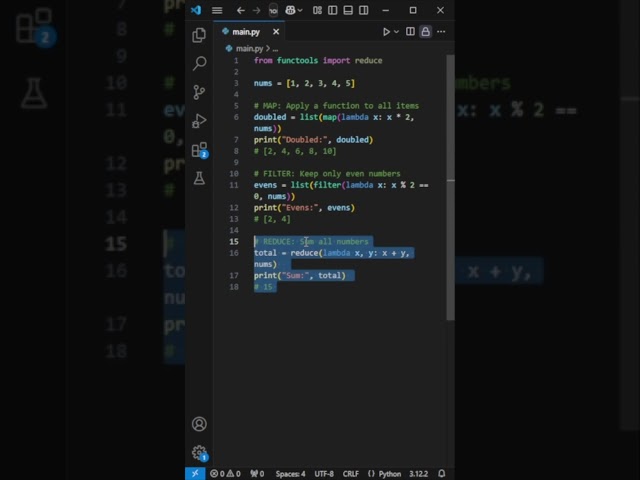Open the Copilot chat icon
The image size is (640, 480).
click(x=290, y=10)
